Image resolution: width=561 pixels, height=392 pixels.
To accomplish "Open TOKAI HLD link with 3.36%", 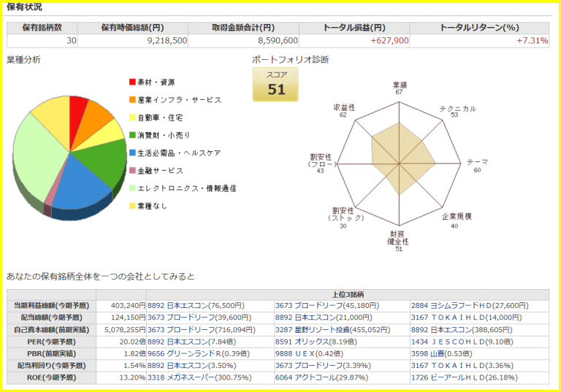I will (x=462, y=366).
